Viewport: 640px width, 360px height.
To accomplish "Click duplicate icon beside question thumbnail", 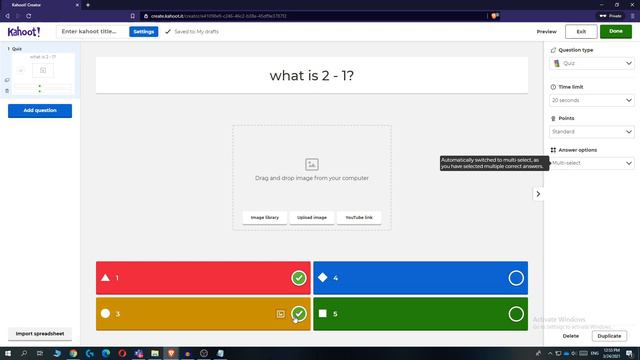I will 7,80.
